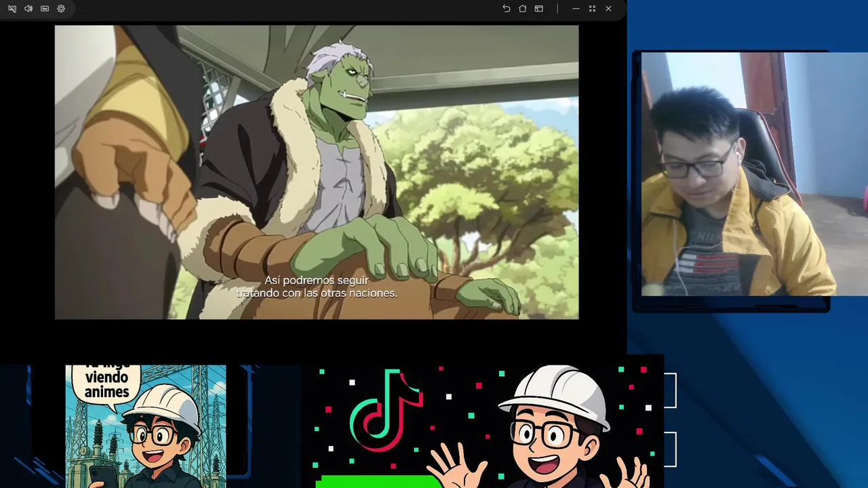Go to home with the house icon
The image size is (868, 488).
pos(522,9)
